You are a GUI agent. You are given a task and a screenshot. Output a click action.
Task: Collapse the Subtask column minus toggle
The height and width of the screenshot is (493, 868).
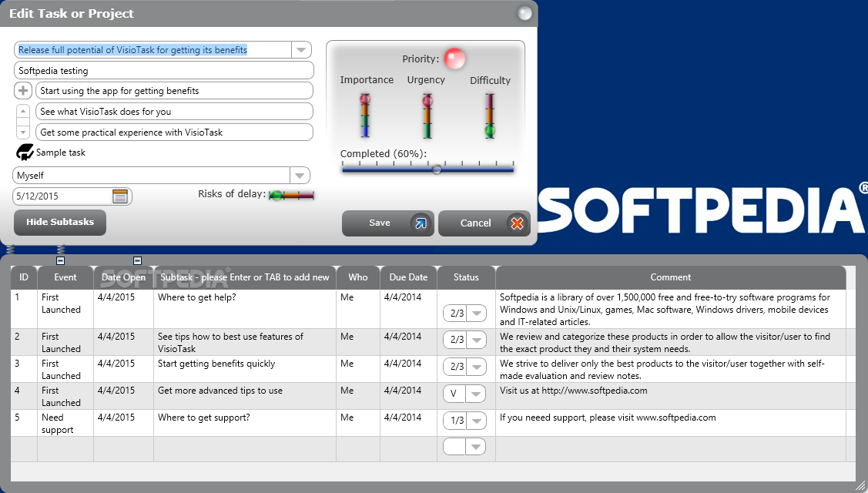(x=137, y=260)
